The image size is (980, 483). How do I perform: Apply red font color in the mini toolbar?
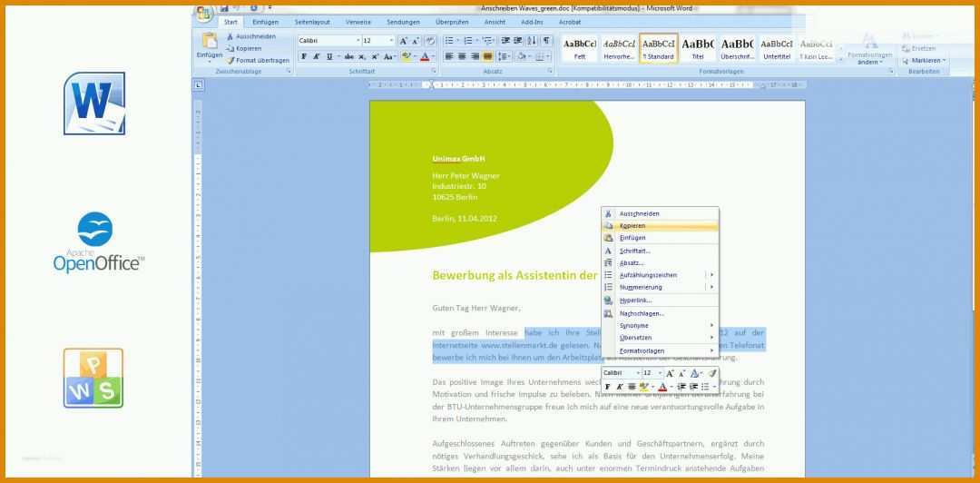coord(662,387)
